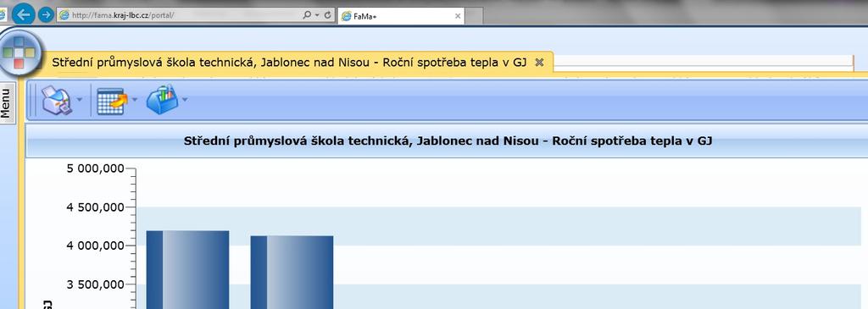Viewport: 868px width, 309px height.
Task: Open the address bar dropdown arrow
Action: pyautogui.click(x=317, y=15)
